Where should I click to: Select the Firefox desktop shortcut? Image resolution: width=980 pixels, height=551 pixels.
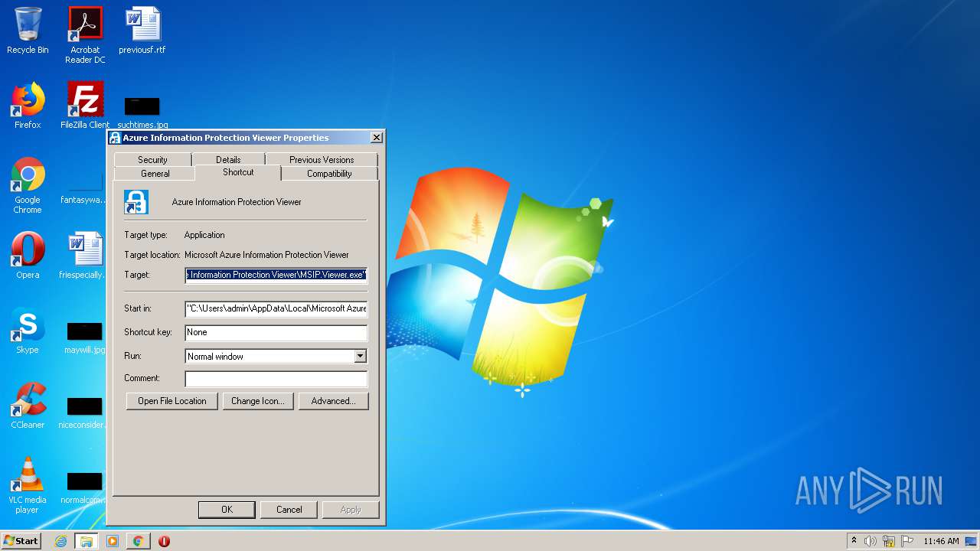coord(28,106)
